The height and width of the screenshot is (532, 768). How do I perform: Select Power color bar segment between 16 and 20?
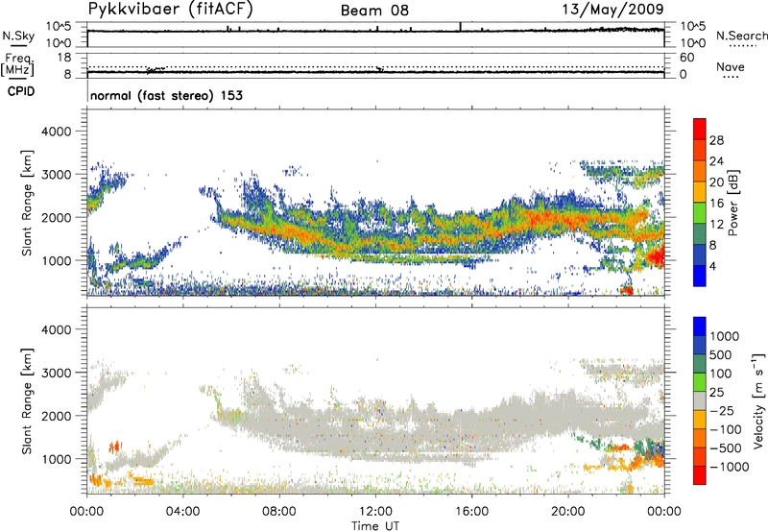click(700, 191)
